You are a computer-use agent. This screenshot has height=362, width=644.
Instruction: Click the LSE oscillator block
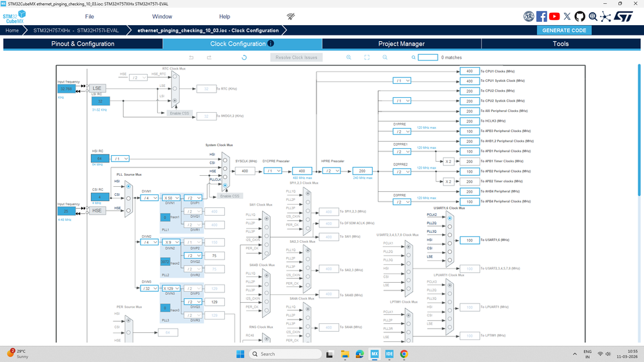click(97, 88)
